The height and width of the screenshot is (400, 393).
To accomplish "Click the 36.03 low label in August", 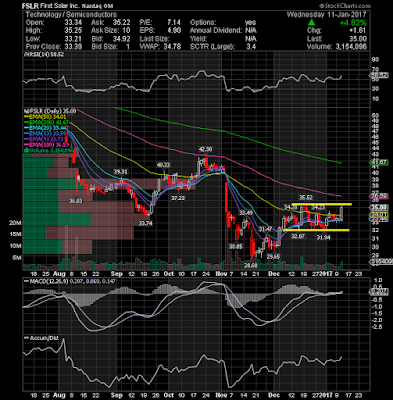I will tap(76, 201).
